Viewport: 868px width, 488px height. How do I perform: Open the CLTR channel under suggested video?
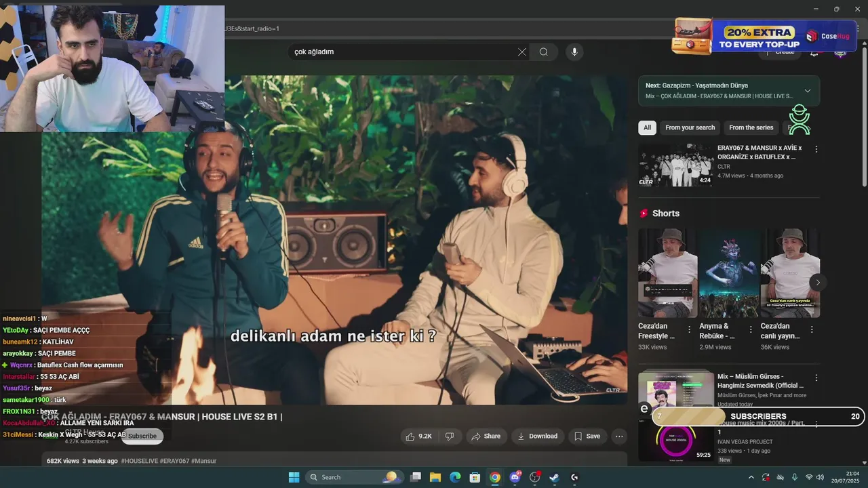[x=724, y=167]
